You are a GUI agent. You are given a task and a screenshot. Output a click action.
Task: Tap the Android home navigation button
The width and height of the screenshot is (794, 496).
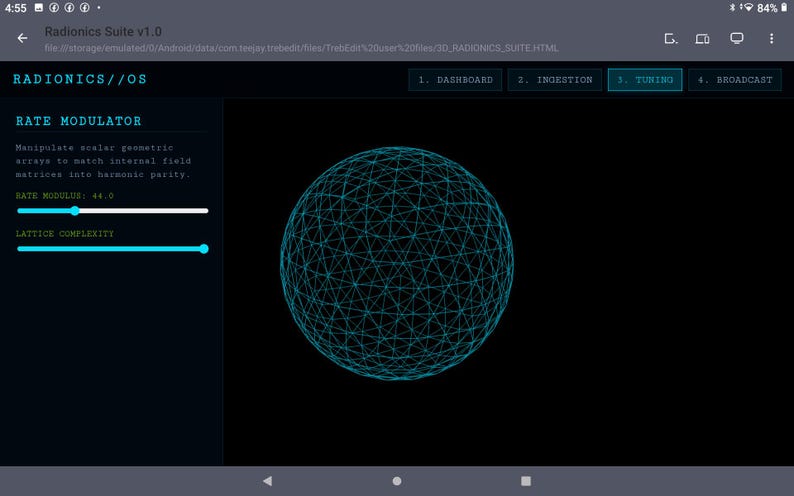397,481
